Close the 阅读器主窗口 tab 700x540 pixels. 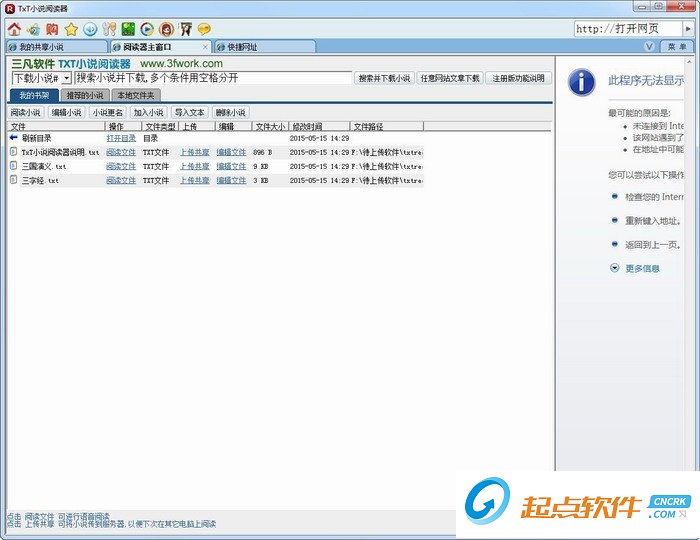[x=205, y=47]
